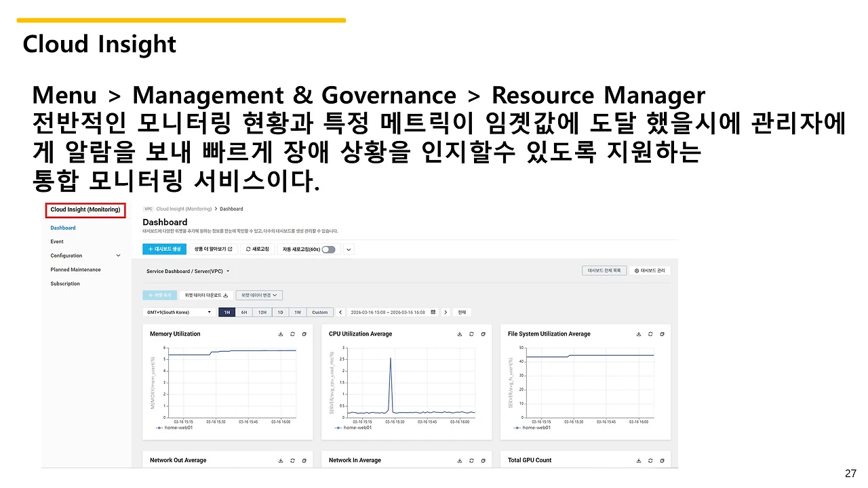868x488 pixels.
Task: Open the GMT+9(South Korea) timezone dropdown
Action: point(179,312)
